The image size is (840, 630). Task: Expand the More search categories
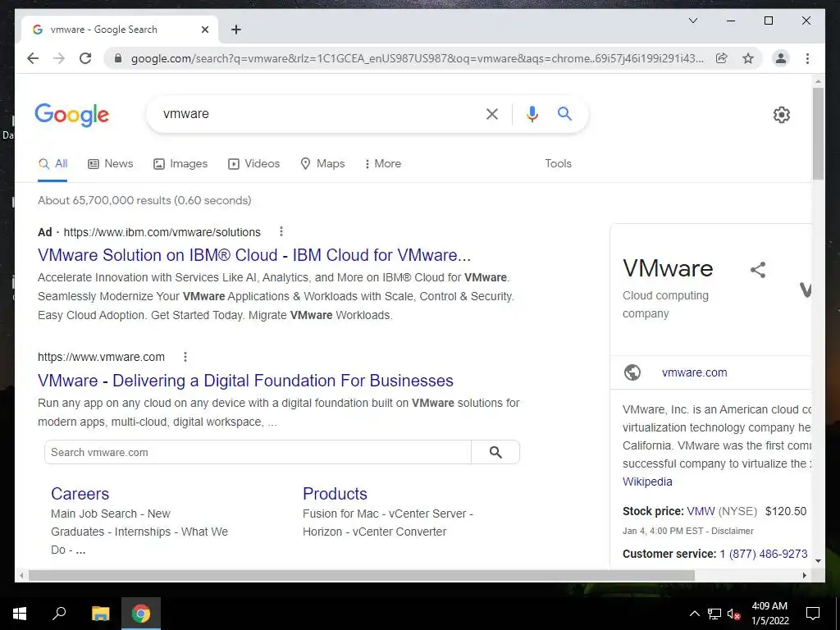(x=382, y=164)
